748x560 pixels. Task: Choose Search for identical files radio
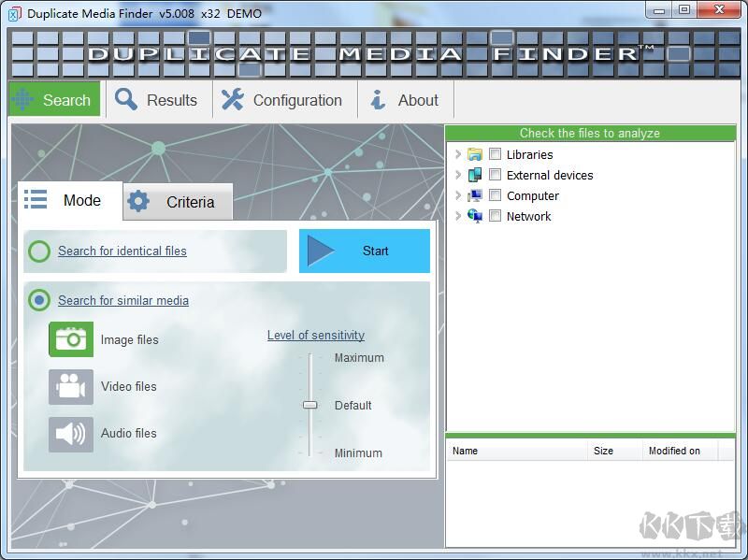pos(39,251)
